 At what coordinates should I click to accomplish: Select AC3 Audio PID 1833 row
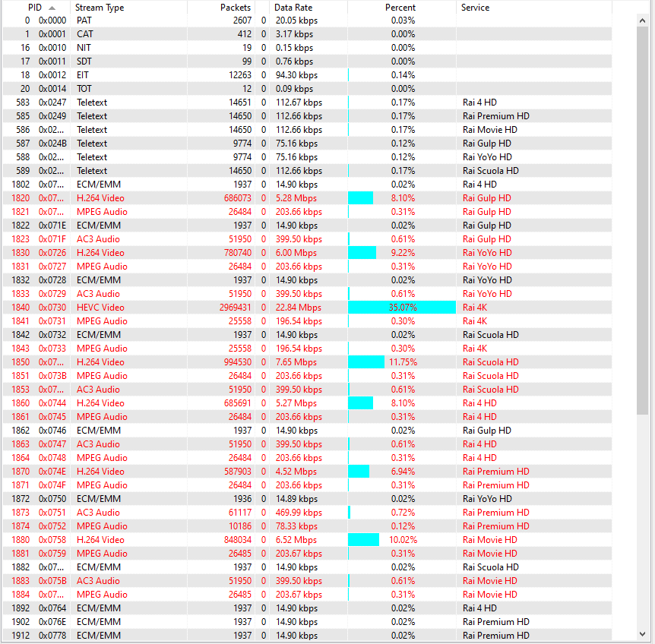tap(307, 294)
